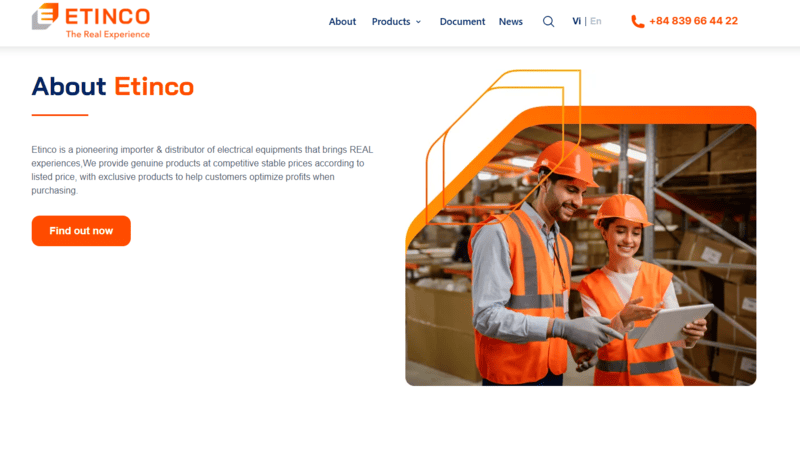Switch language to En
The width and height of the screenshot is (800, 455).
[596, 21]
